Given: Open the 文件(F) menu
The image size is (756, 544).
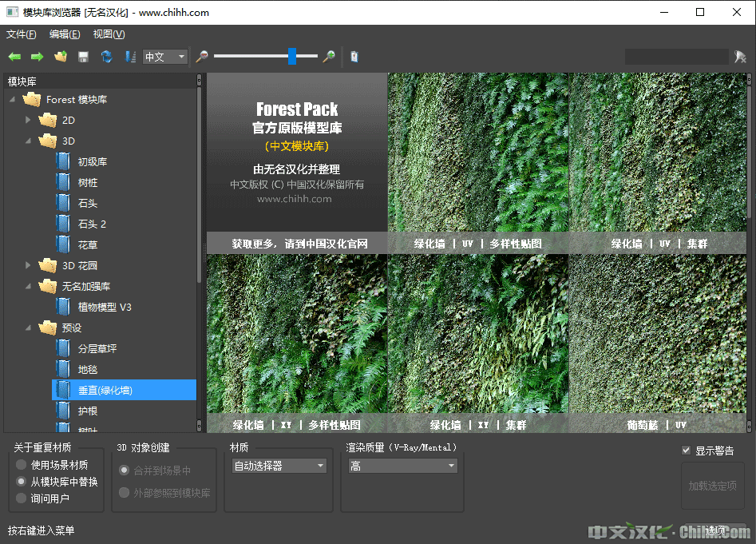Looking at the screenshot, I should (x=22, y=34).
